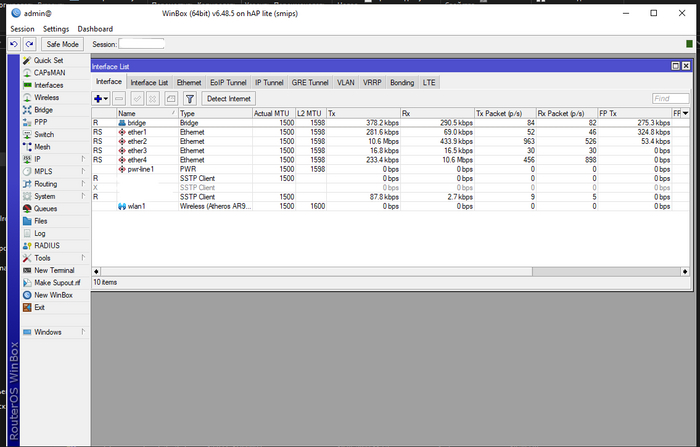Switch to the EoIP Tunnel tab
Viewport: 700px width, 447px height.
point(227,82)
